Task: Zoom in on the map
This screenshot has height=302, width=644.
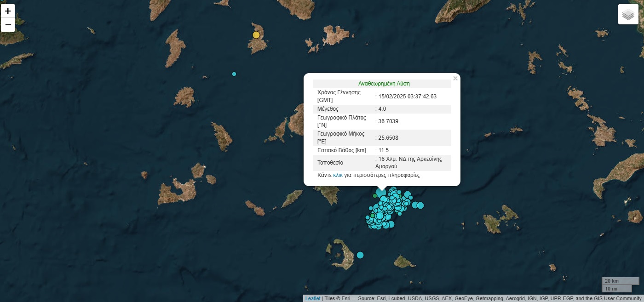Action: point(8,11)
